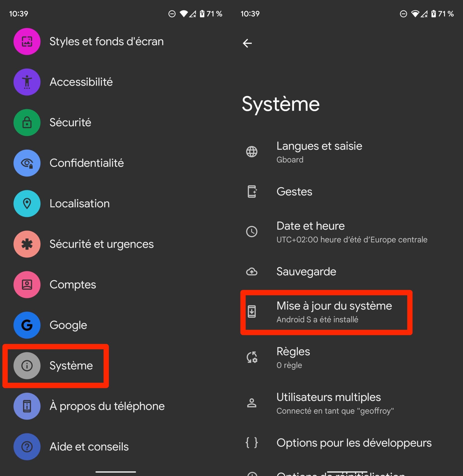Open Sauvegarde settings
This screenshot has width=463, height=476.
(x=347, y=272)
